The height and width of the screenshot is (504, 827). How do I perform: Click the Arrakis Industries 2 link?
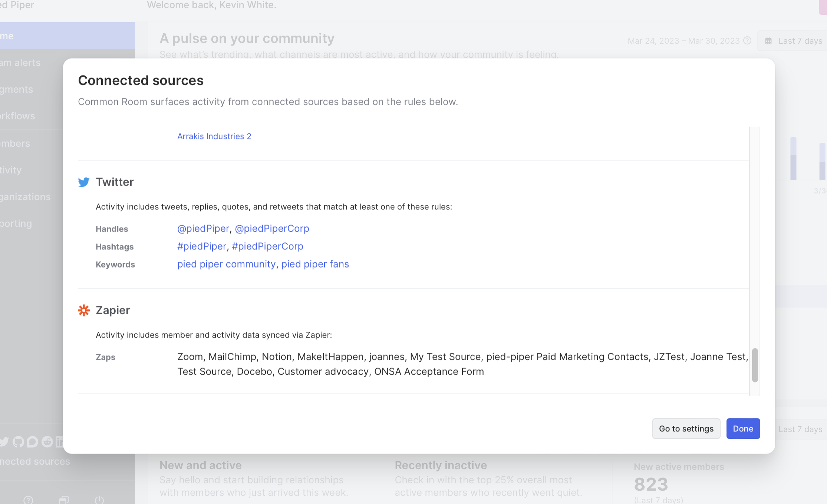pyautogui.click(x=214, y=136)
